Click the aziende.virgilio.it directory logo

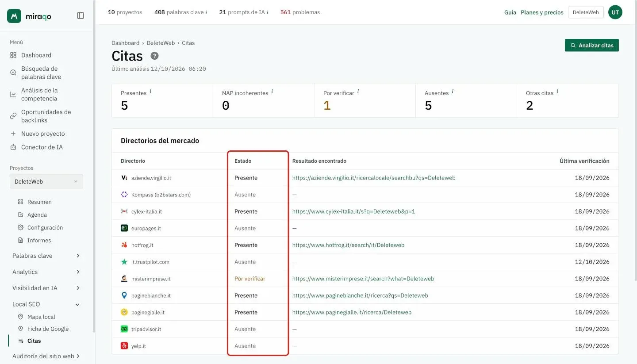tap(124, 178)
